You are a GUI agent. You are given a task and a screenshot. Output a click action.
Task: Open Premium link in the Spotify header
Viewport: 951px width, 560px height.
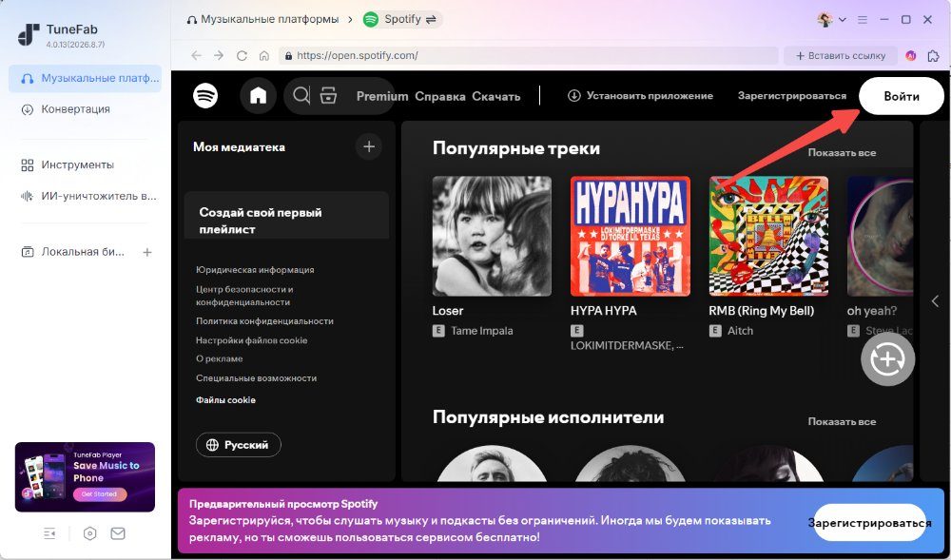[382, 96]
